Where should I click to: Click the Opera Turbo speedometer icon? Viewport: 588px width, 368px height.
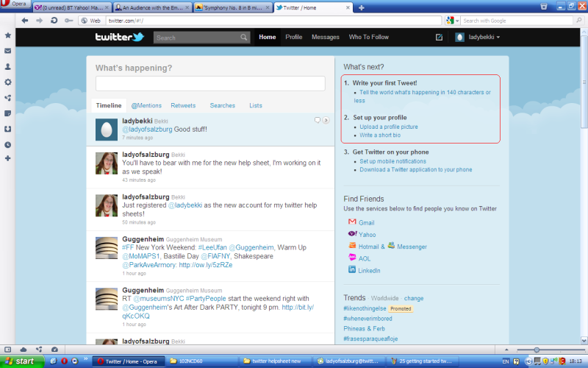tap(54, 350)
